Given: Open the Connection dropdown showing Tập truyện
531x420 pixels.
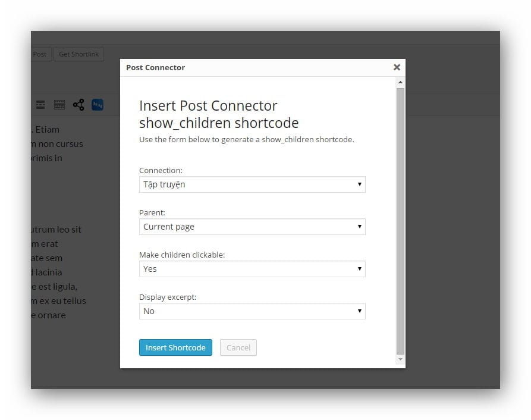Looking at the screenshot, I should pos(252,184).
